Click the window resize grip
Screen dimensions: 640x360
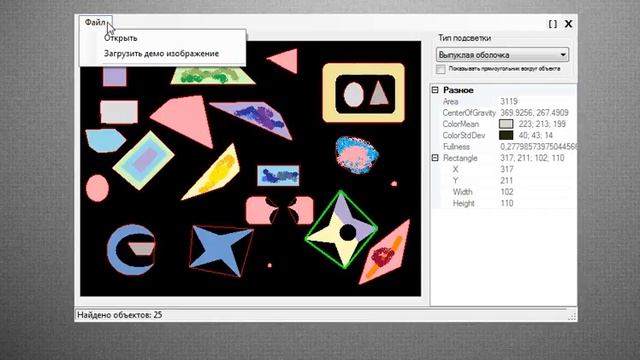point(572,316)
